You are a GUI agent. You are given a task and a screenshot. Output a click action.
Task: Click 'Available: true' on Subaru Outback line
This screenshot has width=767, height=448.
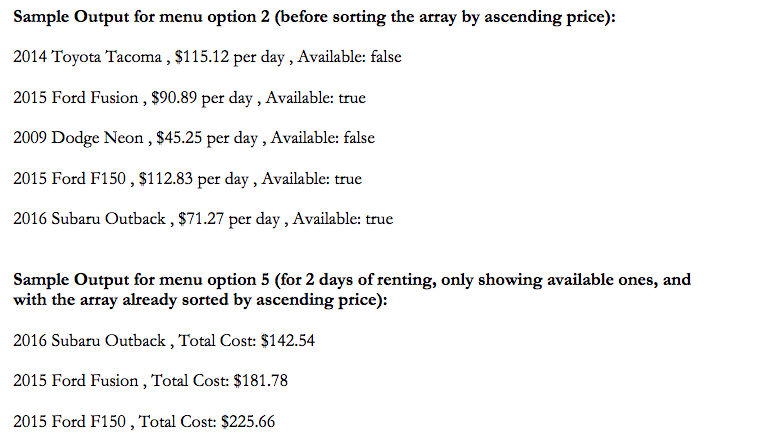[x=343, y=219]
